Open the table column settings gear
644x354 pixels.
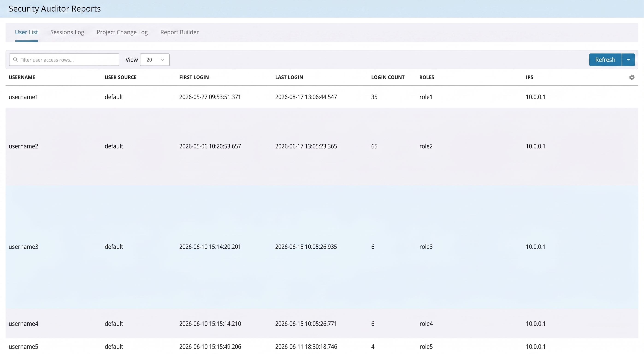click(x=632, y=77)
